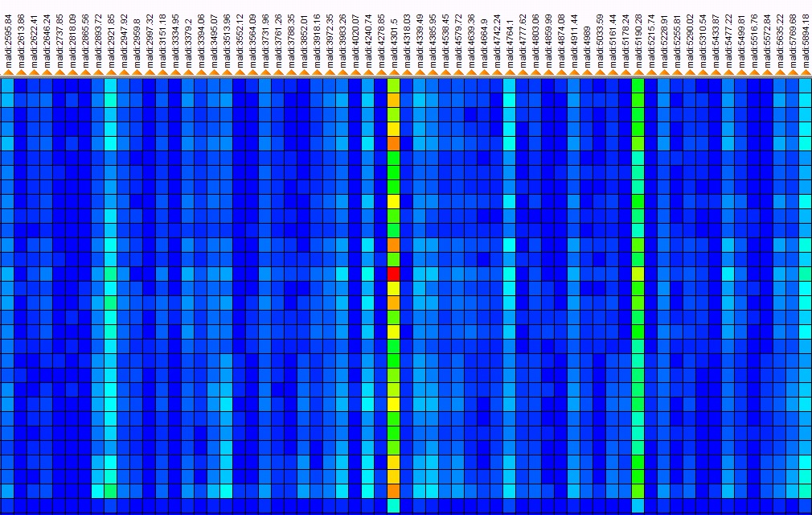Click the triangle marker below maldi:4764.1
This screenshot has width=812, height=515.
click(511, 72)
